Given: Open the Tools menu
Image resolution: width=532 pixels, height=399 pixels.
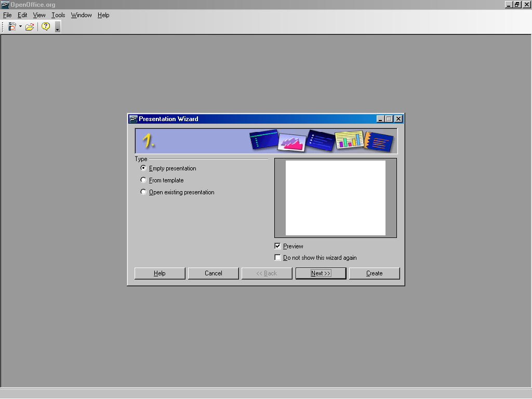Looking at the screenshot, I should (x=58, y=15).
